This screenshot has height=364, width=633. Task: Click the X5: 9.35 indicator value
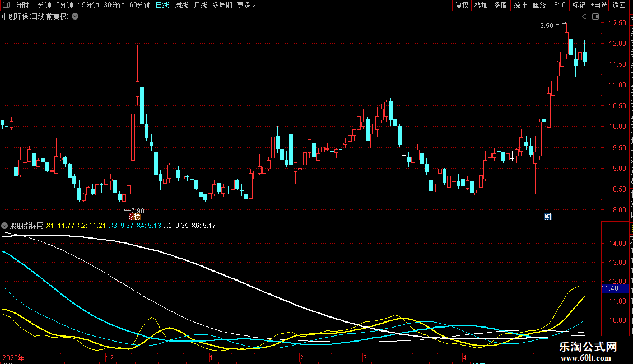pyautogui.click(x=176, y=226)
